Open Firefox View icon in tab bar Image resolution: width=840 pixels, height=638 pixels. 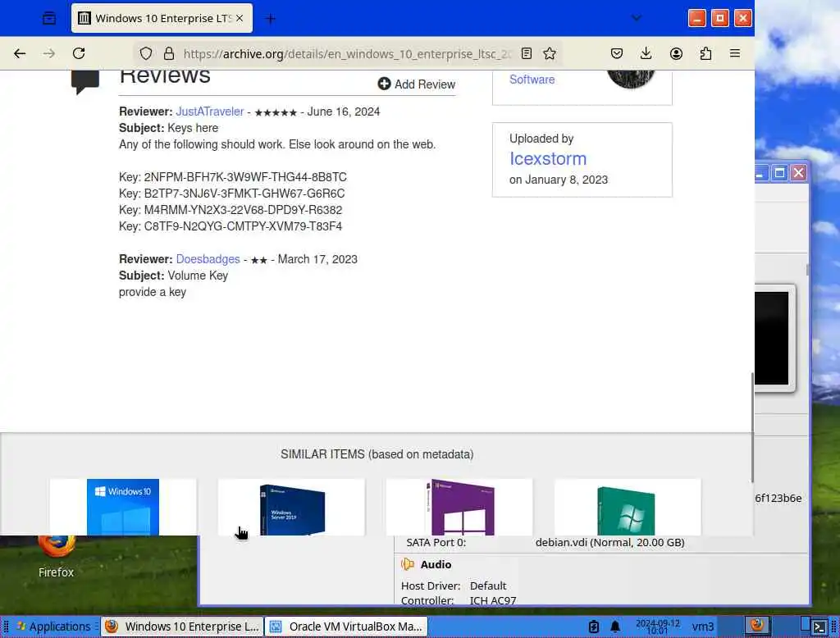pos(48,18)
